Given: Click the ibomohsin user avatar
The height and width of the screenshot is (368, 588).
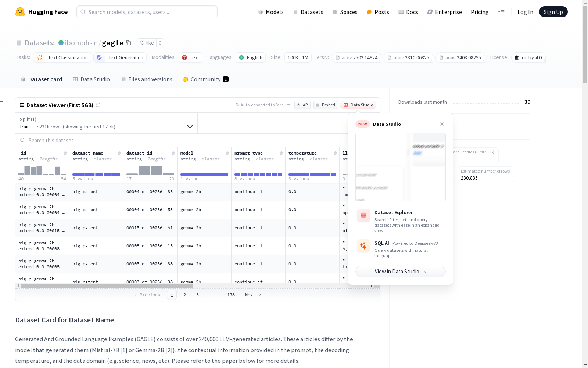Looking at the screenshot, I should click(x=61, y=43).
